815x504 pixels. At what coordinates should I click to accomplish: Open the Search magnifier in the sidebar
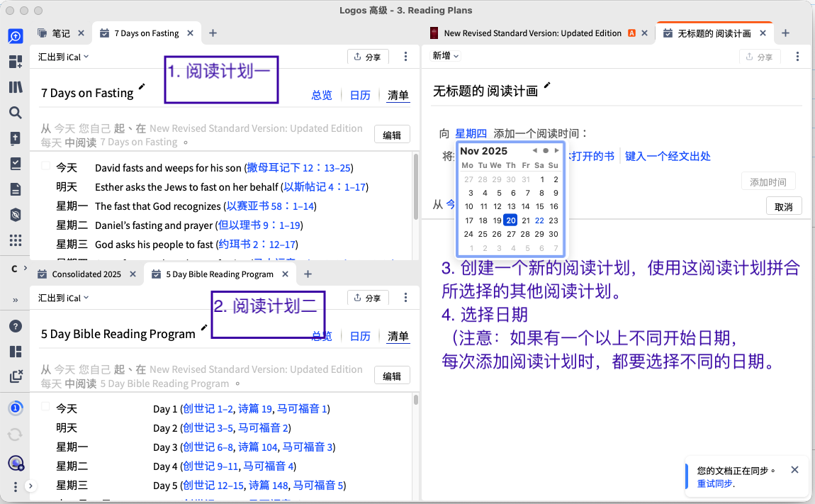coord(16,112)
